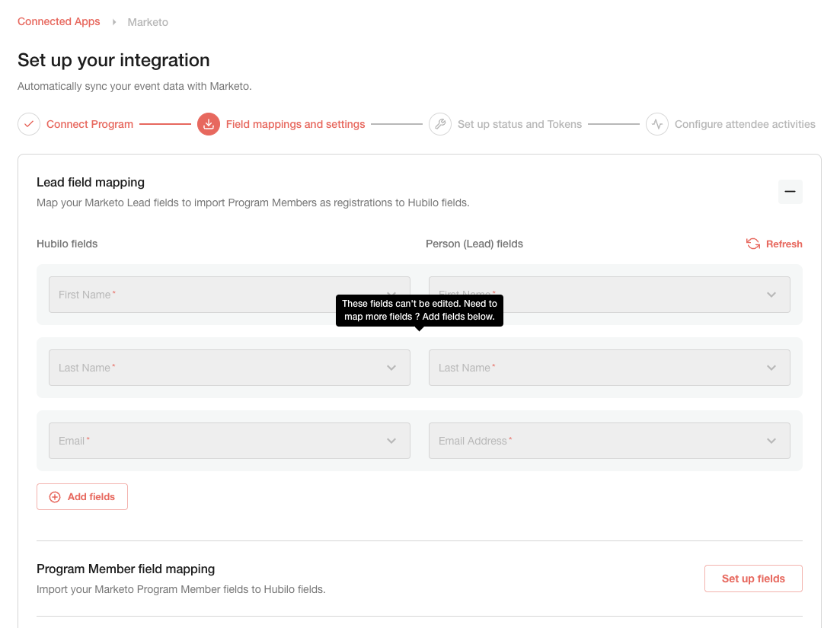Collapse the Lead field mapping section
The width and height of the screenshot is (840, 628).
pos(790,191)
